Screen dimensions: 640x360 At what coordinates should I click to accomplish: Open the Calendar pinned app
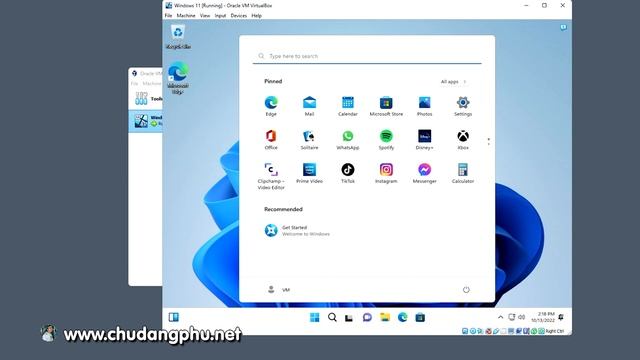click(348, 106)
